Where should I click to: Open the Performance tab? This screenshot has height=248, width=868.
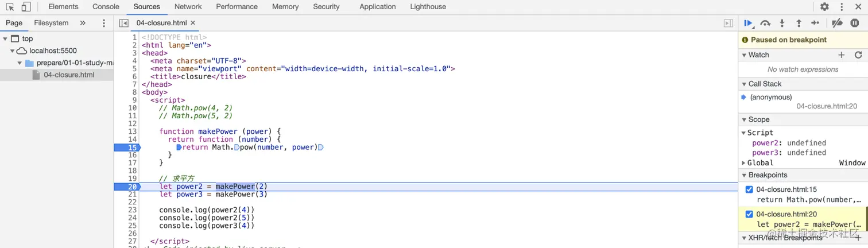point(237,7)
